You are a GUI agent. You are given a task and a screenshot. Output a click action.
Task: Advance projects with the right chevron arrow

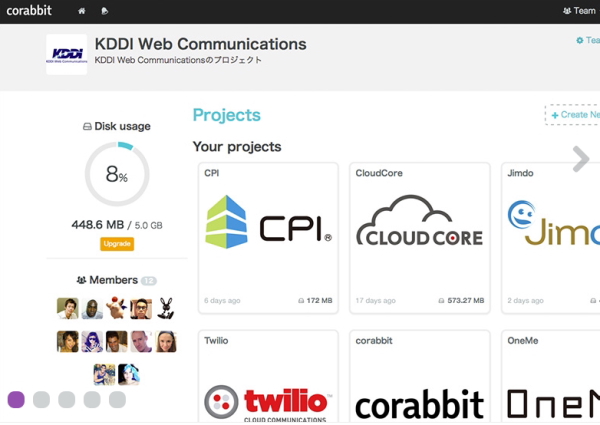coord(581,158)
